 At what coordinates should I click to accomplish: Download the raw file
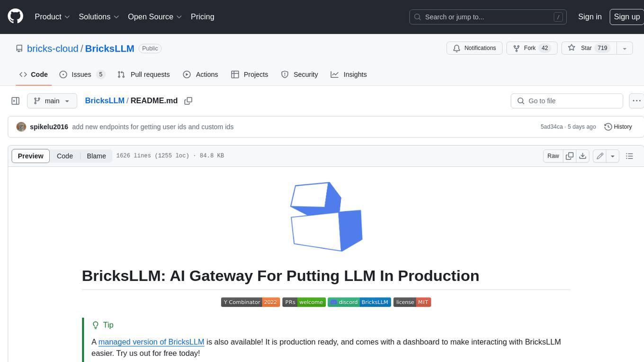click(583, 156)
